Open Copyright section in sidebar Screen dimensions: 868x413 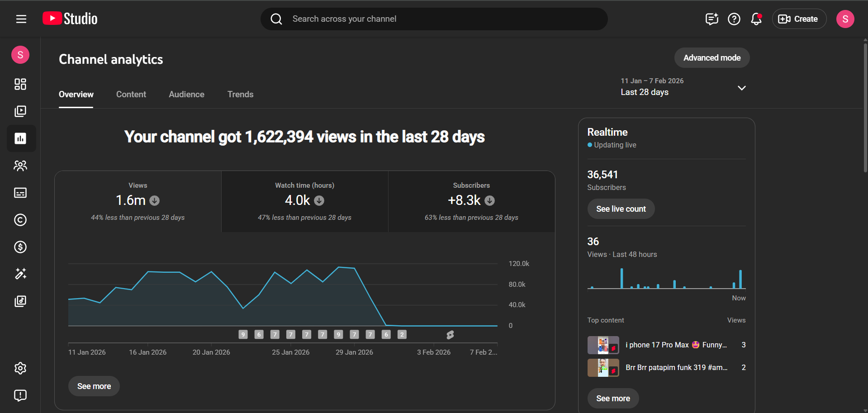pos(20,220)
